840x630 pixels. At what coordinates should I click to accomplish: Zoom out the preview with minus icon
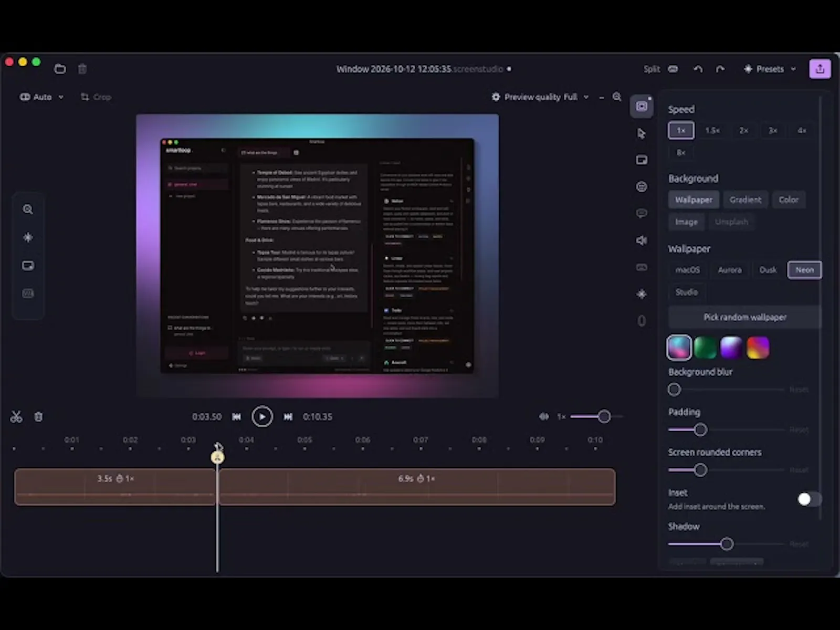(602, 97)
